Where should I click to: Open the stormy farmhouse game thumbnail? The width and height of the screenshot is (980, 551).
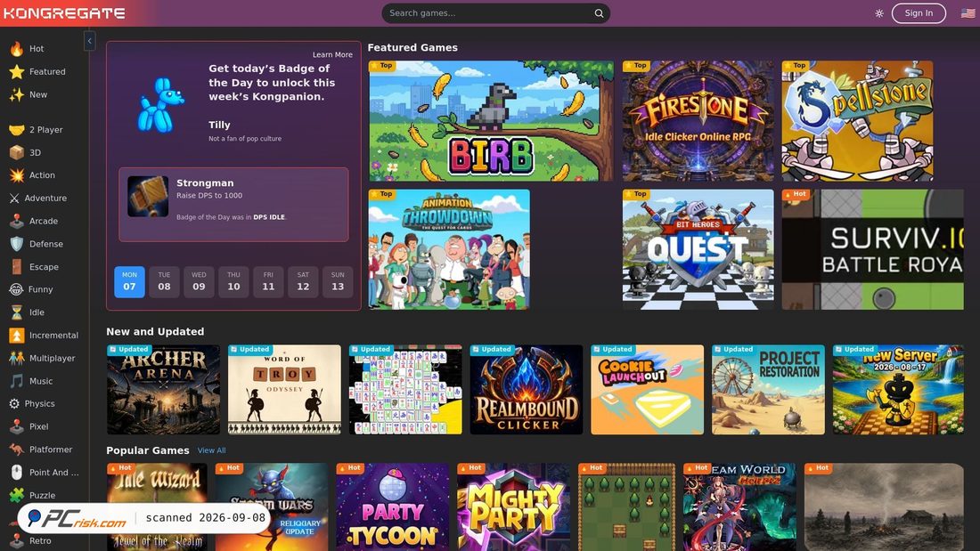click(884, 506)
